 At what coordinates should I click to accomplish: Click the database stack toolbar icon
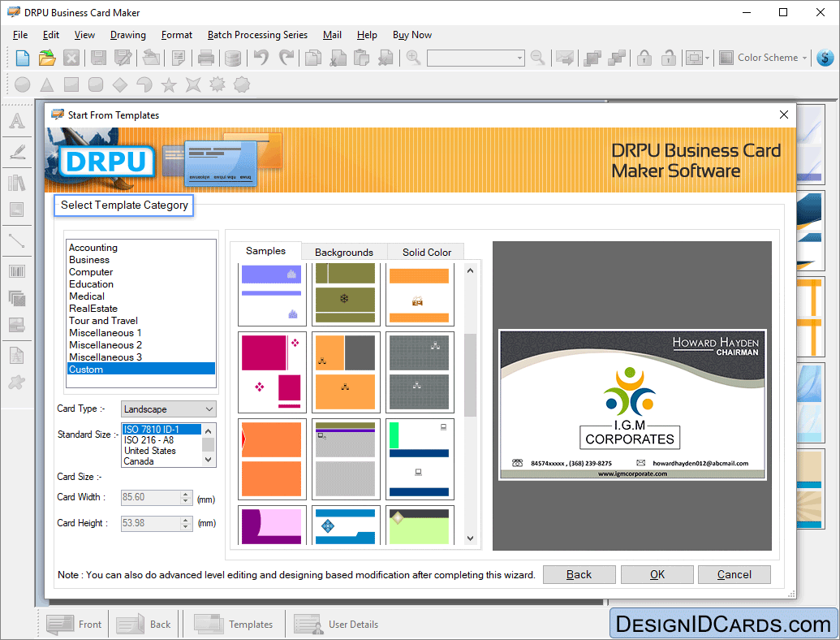tap(232, 58)
